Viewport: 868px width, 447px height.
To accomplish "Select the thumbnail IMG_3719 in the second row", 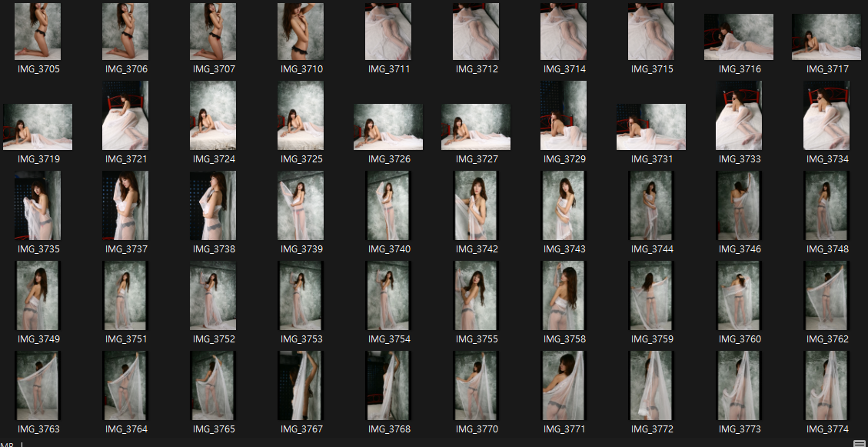I will coord(37,126).
